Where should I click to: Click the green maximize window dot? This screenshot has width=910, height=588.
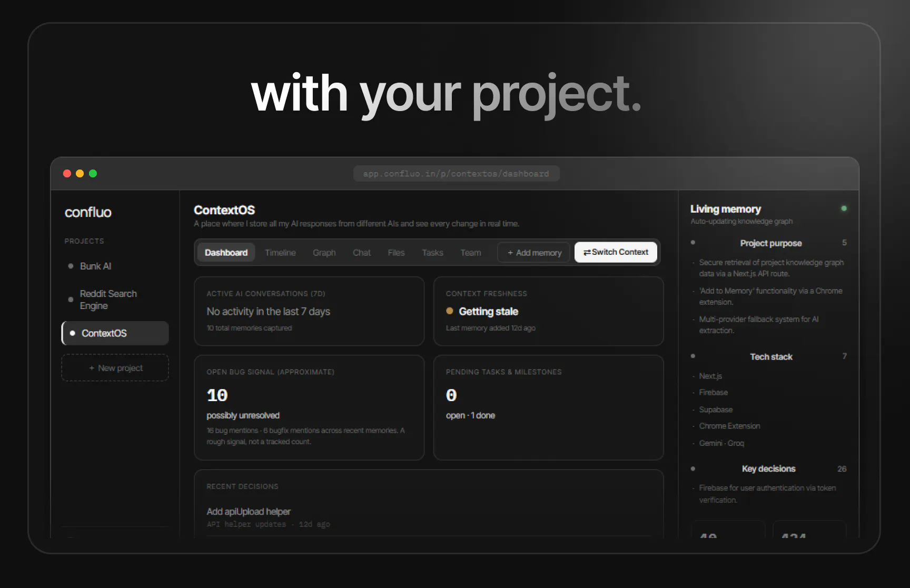tap(93, 174)
